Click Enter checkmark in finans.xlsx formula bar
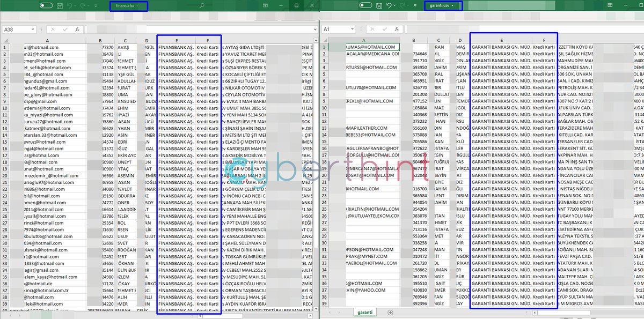 point(65,29)
